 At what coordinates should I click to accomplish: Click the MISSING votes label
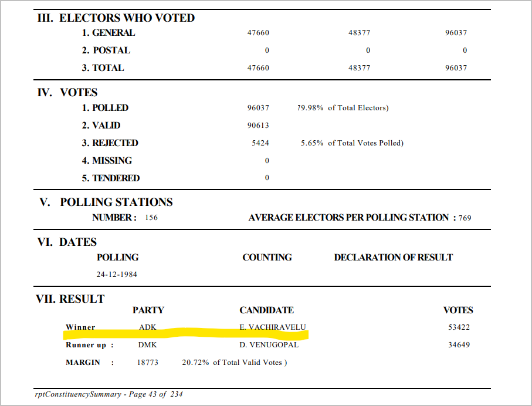click(107, 161)
